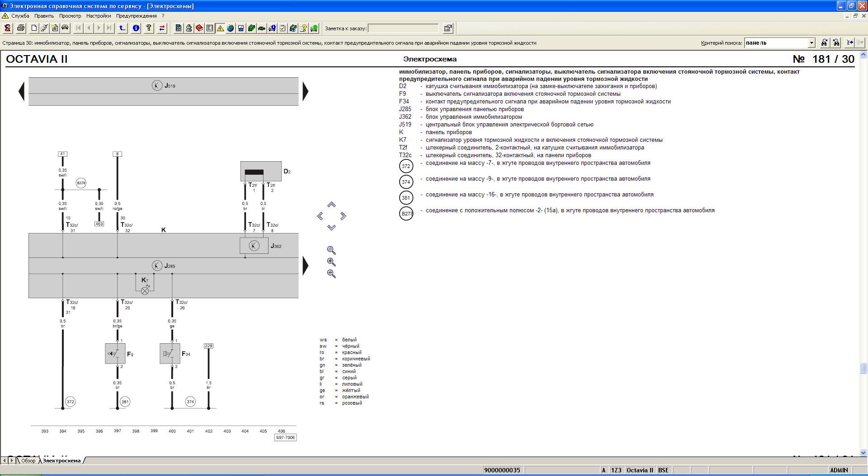The width and height of the screenshot is (868, 476).
Task: Click ground connection circle 372 in diagram
Action: coord(70,401)
